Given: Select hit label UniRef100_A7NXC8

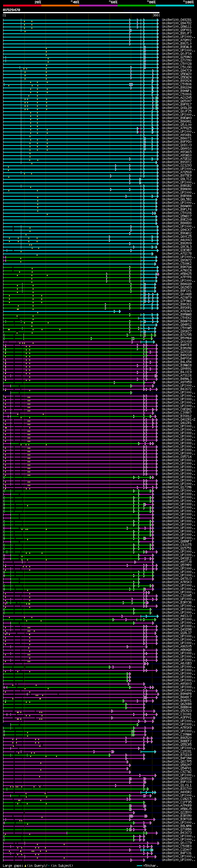Looking at the screenshot, I should [x=176, y=270].
